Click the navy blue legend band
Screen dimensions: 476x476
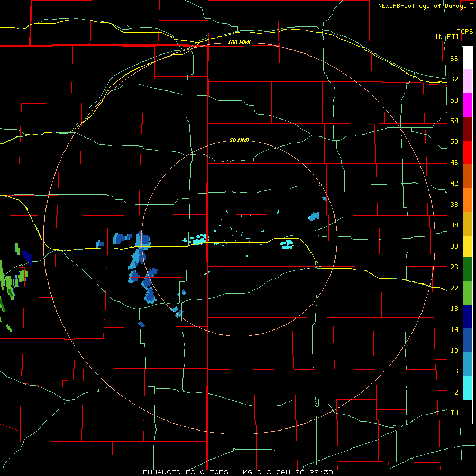(467, 317)
